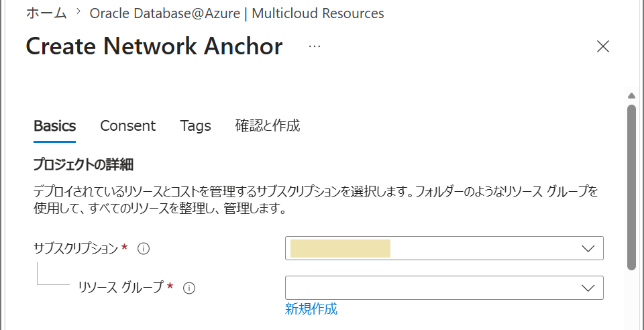
Task: Show the リソース グループ info tooltip icon
Action: click(x=189, y=288)
